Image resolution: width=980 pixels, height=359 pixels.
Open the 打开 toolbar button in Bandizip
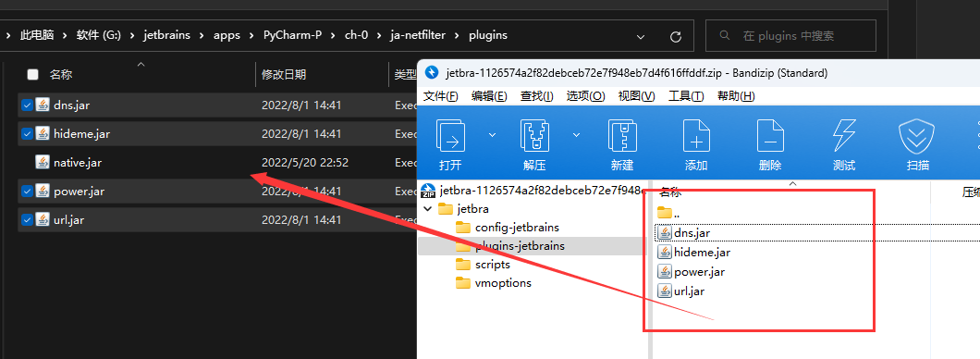click(450, 145)
